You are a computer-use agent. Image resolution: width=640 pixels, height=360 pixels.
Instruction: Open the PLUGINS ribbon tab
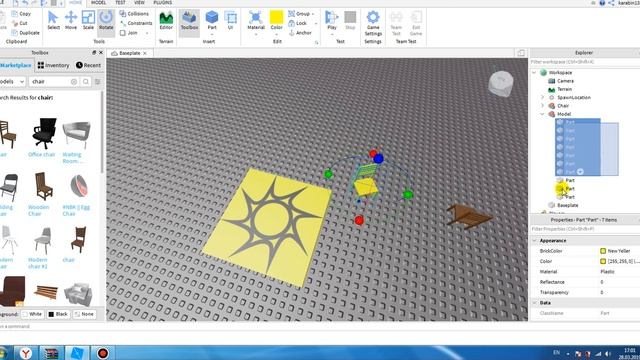pos(162,2)
